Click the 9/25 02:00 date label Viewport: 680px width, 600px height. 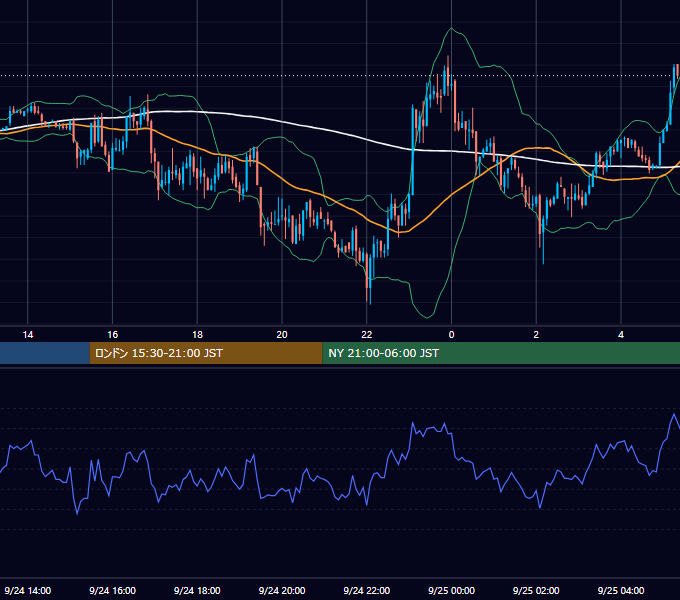click(536, 590)
